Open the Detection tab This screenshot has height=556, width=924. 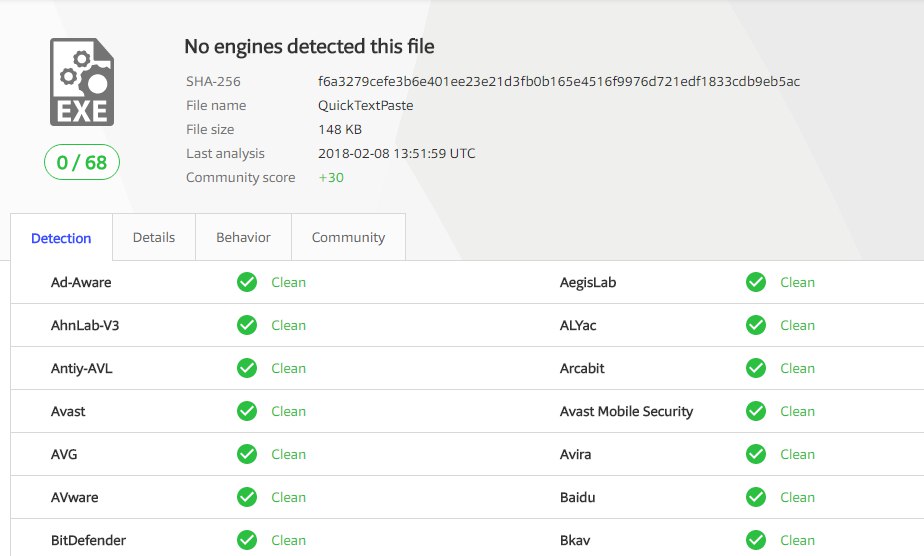[61, 238]
